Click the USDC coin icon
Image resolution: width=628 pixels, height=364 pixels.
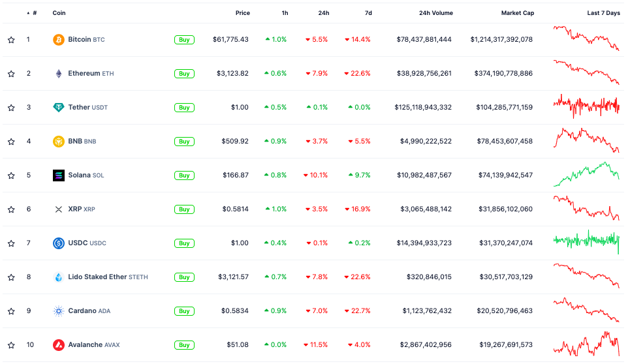point(59,243)
